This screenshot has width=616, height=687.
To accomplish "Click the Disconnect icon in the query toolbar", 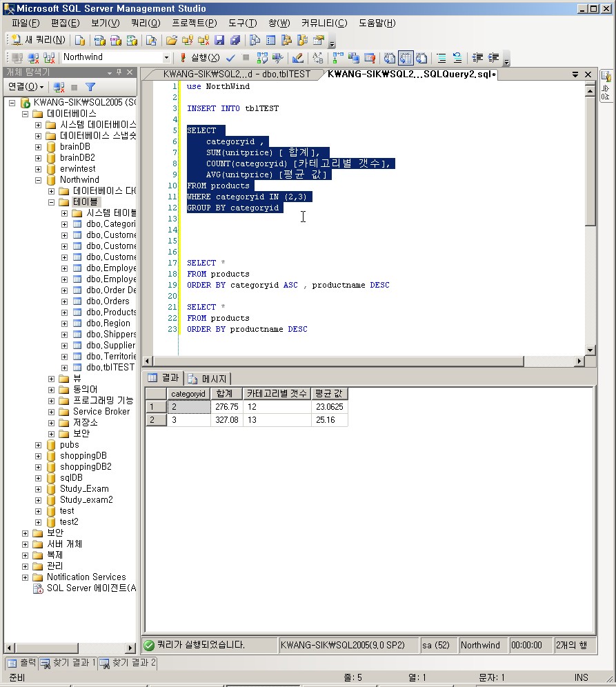I will click(x=33, y=57).
